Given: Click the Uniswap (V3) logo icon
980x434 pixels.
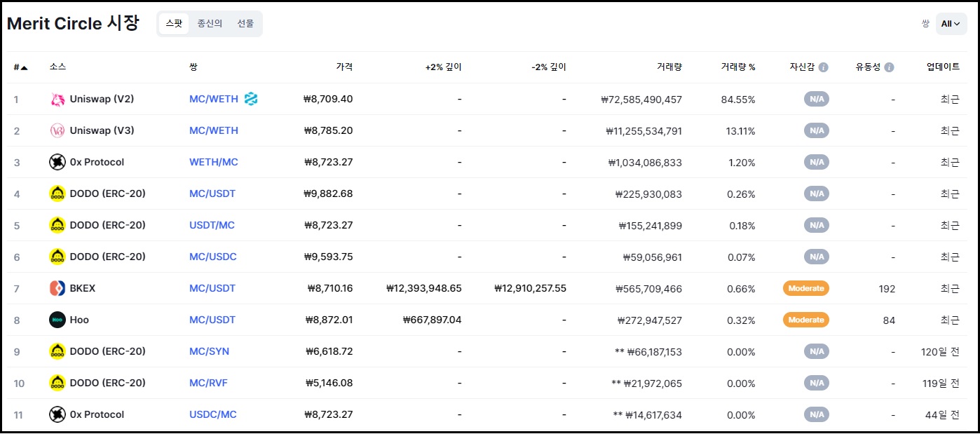Looking at the screenshot, I should (x=57, y=131).
